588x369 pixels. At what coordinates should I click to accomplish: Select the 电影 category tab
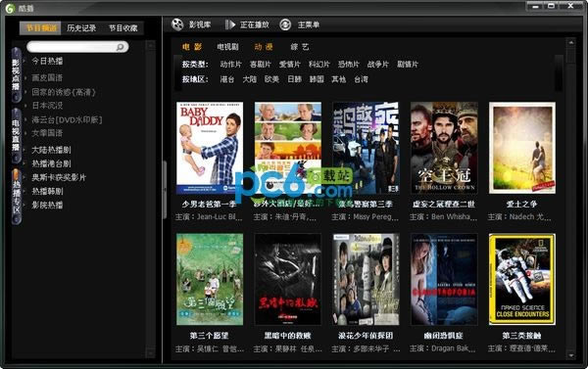pos(192,47)
